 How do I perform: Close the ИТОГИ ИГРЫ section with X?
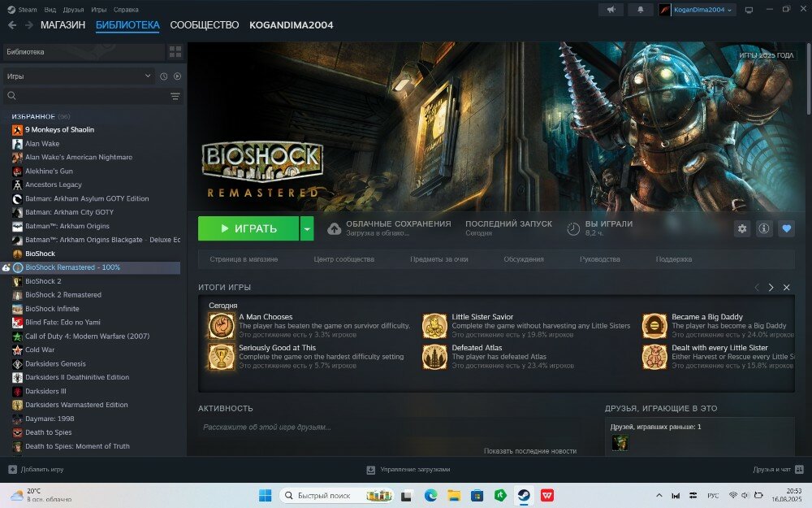[x=786, y=287]
